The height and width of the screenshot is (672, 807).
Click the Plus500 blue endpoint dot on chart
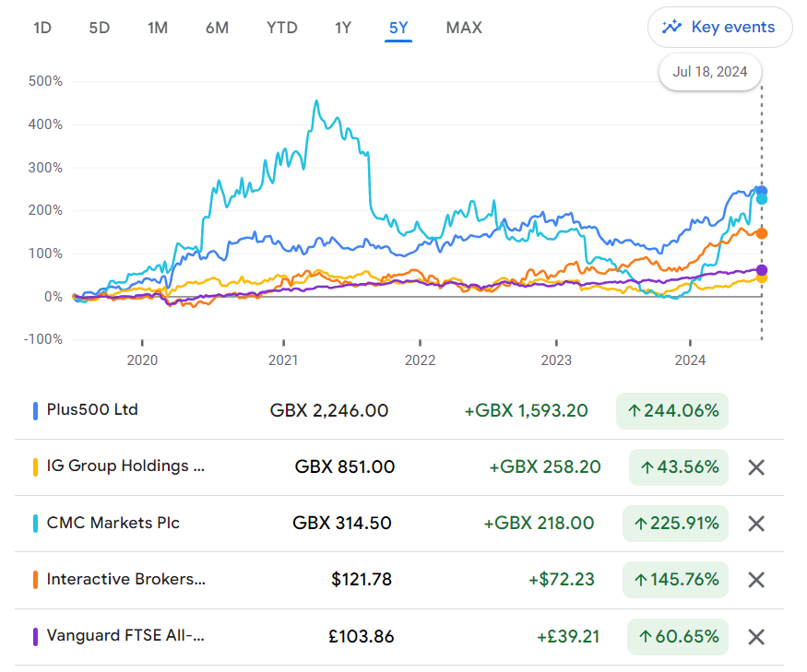762,191
